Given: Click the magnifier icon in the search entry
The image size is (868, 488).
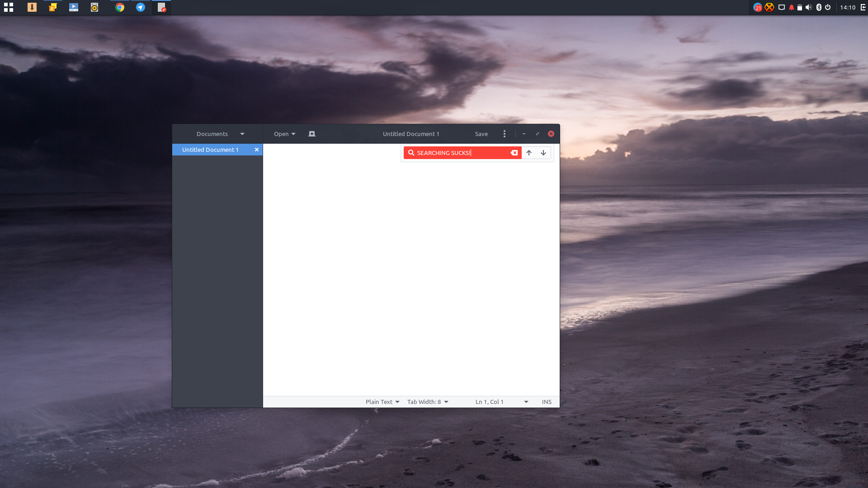Looking at the screenshot, I should pos(411,153).
